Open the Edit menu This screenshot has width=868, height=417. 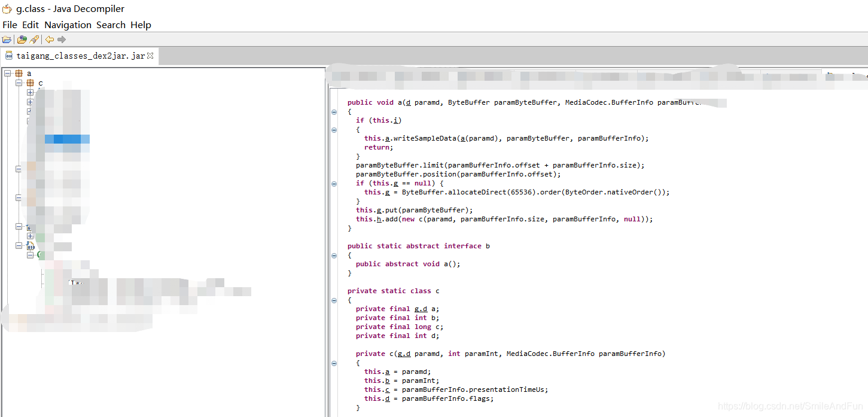(x=31, y=25)
